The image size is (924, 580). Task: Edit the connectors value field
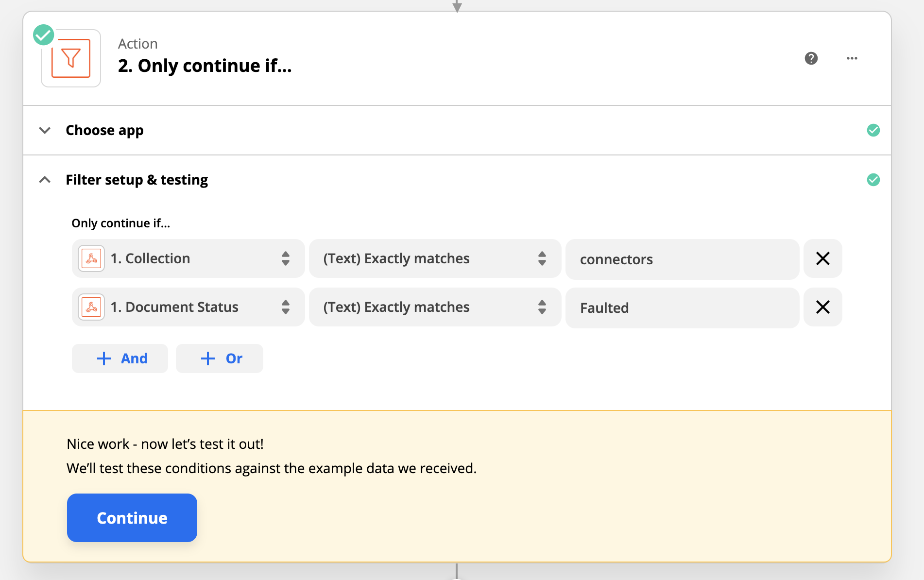coord(682,259)
